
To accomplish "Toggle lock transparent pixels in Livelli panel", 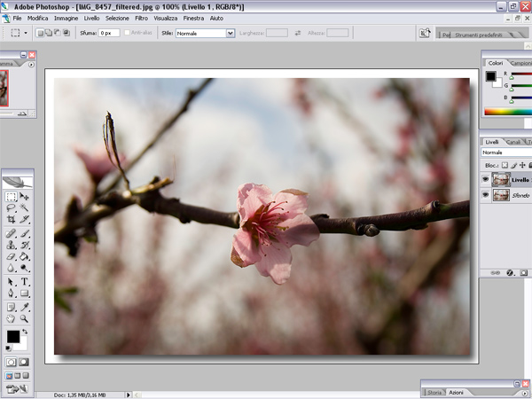I will pos(505,165).
